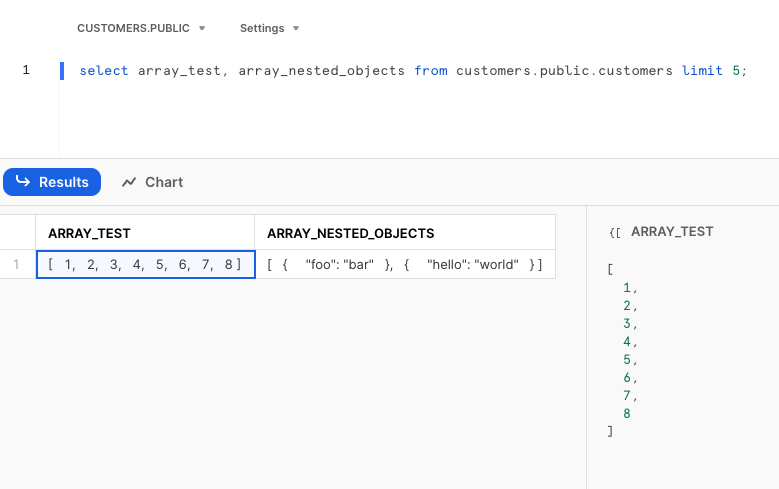Image resolution: width=779 pixels, height=489 pixels.
Task: Click the Results arrow icon
Action: 23,181
